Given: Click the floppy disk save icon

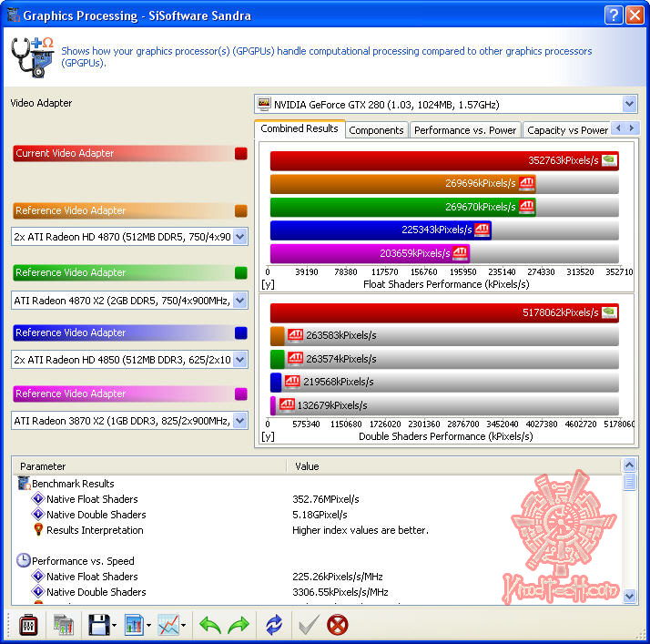Looking at the screenshot, I should pos(98,625).
